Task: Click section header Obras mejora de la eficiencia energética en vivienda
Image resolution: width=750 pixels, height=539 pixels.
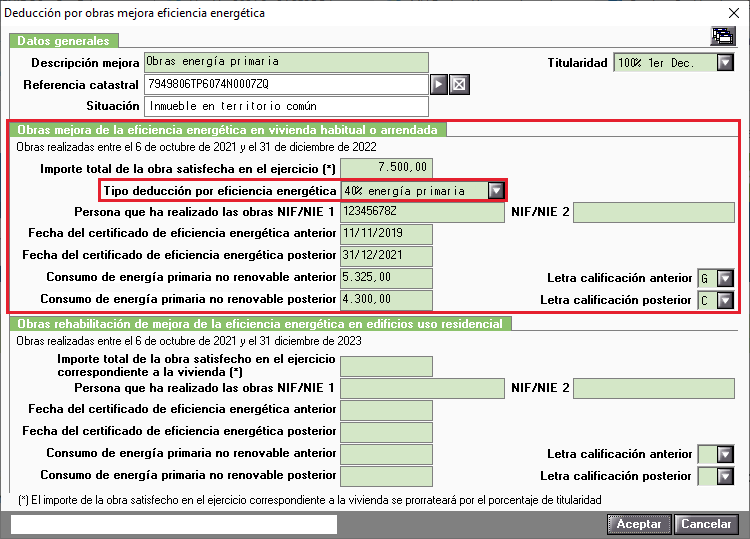Action: coord(228,130)
